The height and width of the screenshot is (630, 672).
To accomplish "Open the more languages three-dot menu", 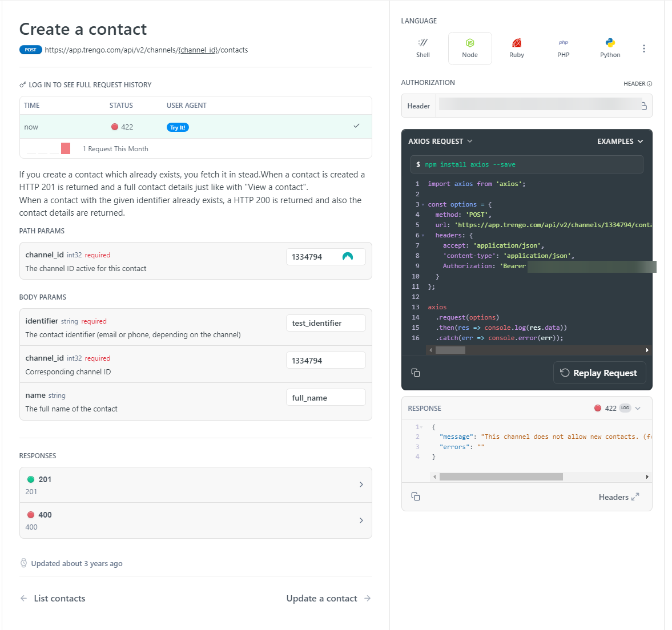I will [x=643, y=49].
